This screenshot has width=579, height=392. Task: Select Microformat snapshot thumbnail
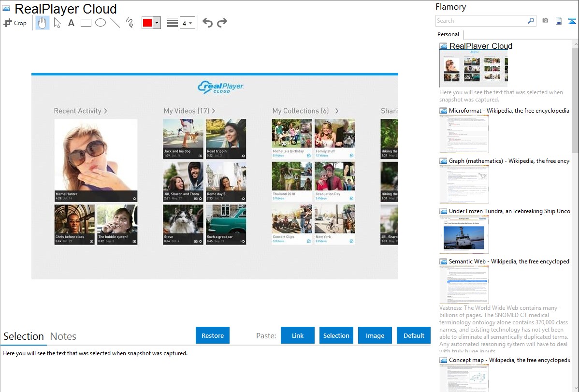[464, 134]
